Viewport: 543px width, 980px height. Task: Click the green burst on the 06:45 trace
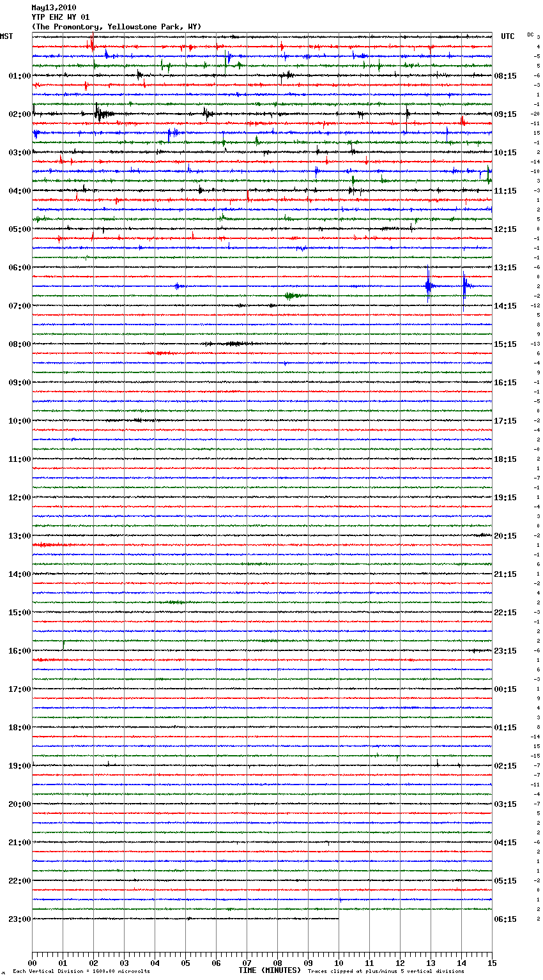(291, 296)
